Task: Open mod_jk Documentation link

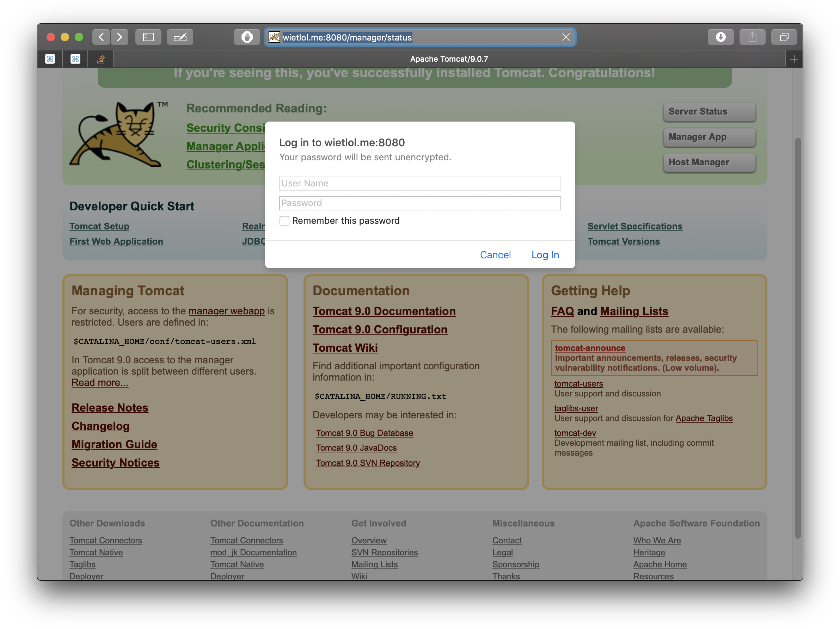Action: tap(253, 552)
